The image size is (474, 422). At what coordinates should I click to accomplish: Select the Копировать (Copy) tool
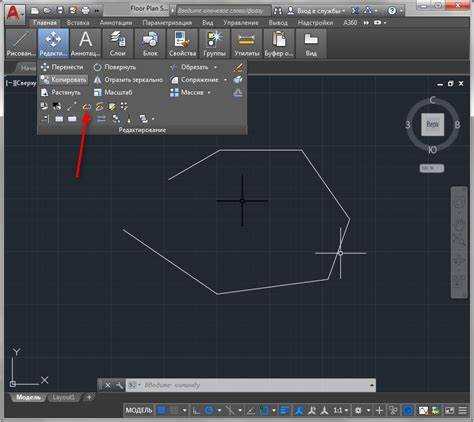point(64,80)
